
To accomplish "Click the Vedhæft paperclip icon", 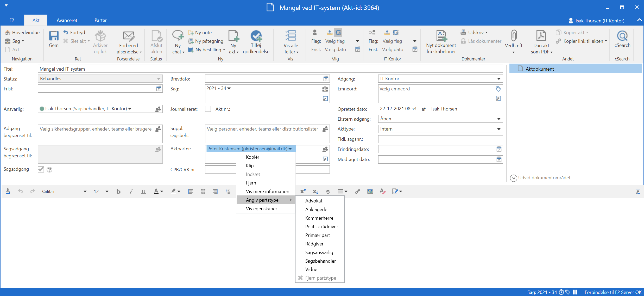I will pyautogui.click(x=514, y=36).
